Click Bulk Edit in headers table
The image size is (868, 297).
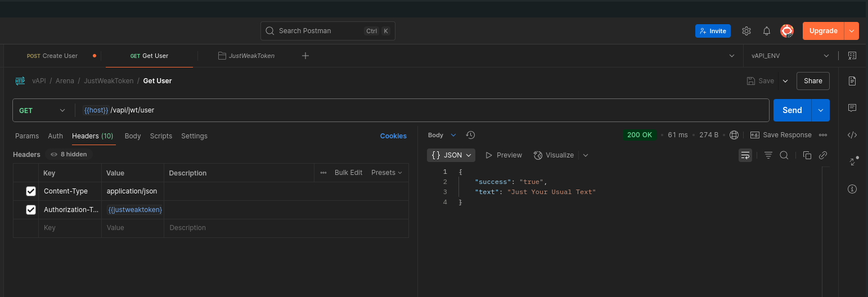(x=348, y=173)
